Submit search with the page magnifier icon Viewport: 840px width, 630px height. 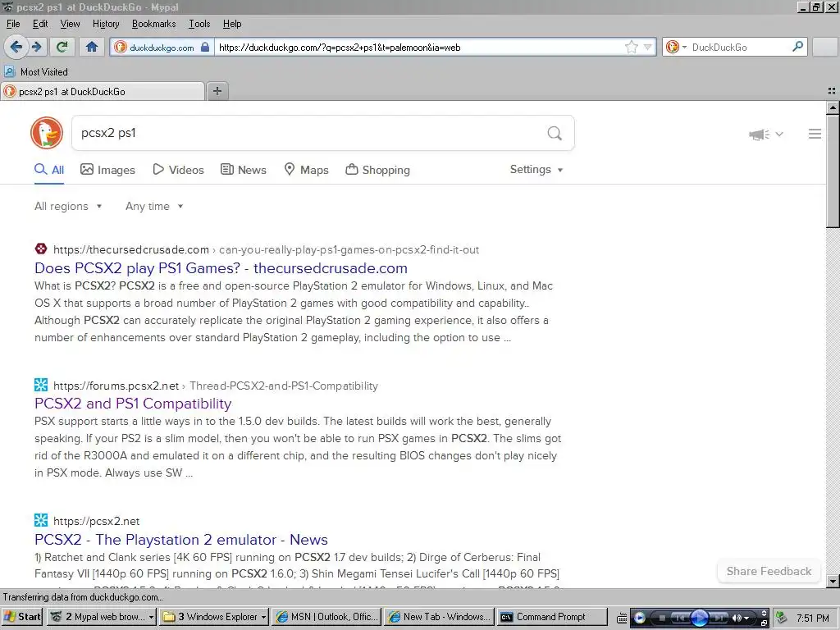(555, 133)
